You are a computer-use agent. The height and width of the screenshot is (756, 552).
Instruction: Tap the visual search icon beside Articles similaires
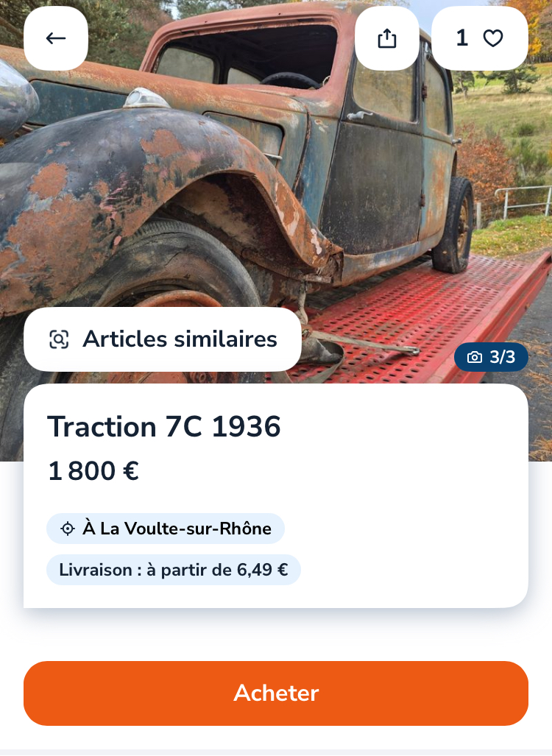click(59, 339)
